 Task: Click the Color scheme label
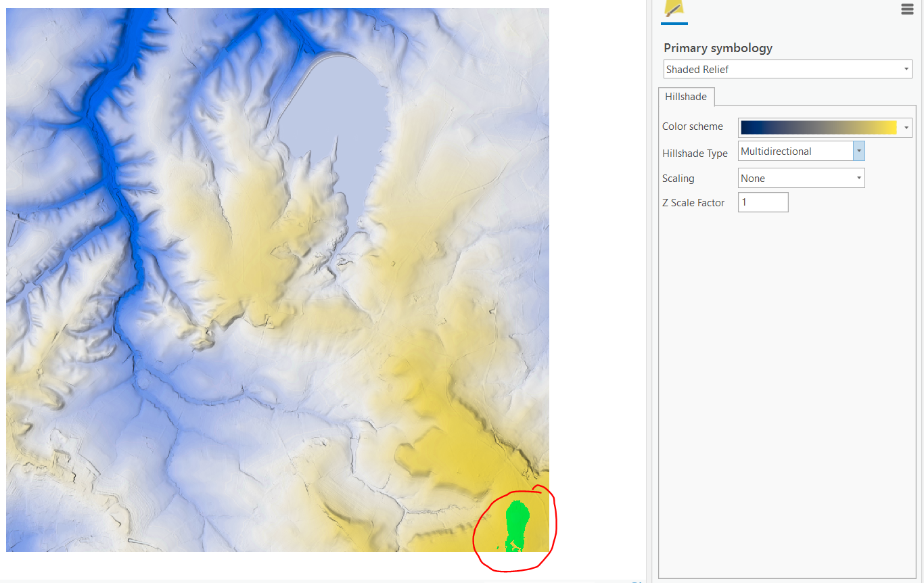[x=693, y=126]
